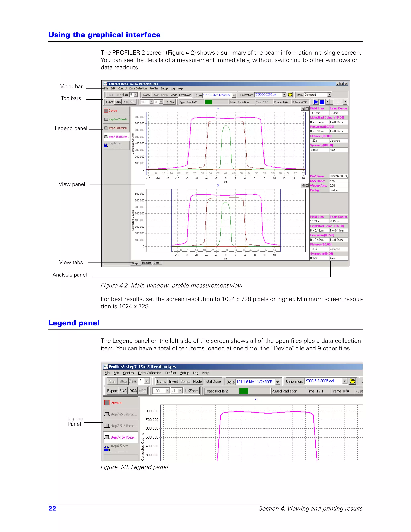Click the maximize square icon on the X graph
Viewport: 411px width, 532px height.
pyautogui.click(x=307, y=185)
